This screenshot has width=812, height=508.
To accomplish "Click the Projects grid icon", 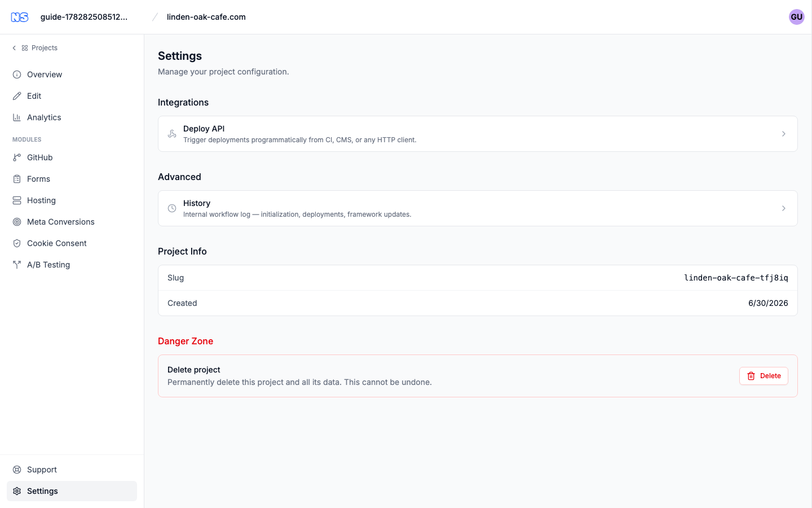I will point(25,48).
